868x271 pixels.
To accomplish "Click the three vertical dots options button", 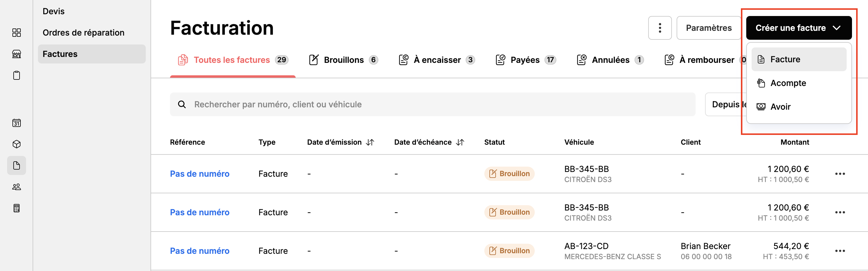I will point(660,28).
